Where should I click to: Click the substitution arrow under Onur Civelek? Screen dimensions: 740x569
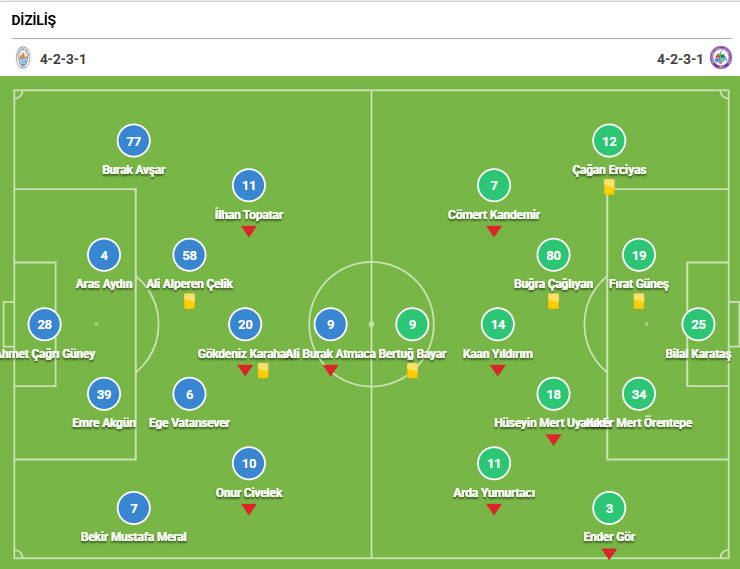coord(249,509)
